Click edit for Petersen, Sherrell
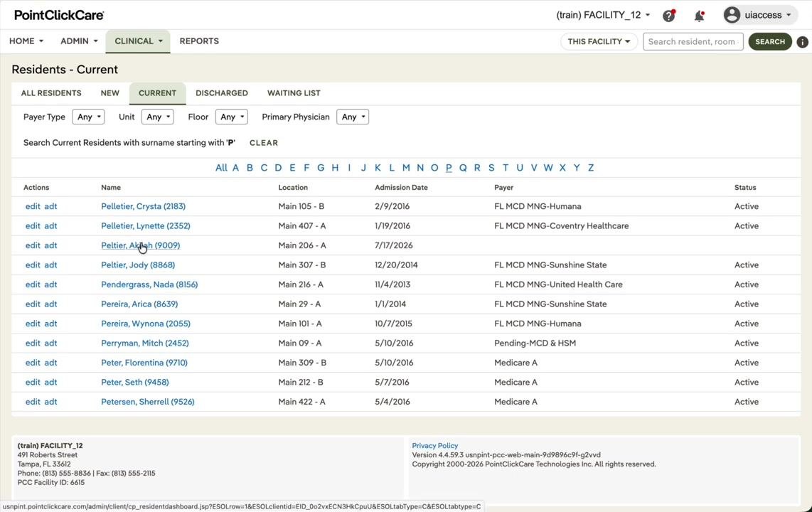Viewport: 812px width, 512px height. (x=33, y=402)
